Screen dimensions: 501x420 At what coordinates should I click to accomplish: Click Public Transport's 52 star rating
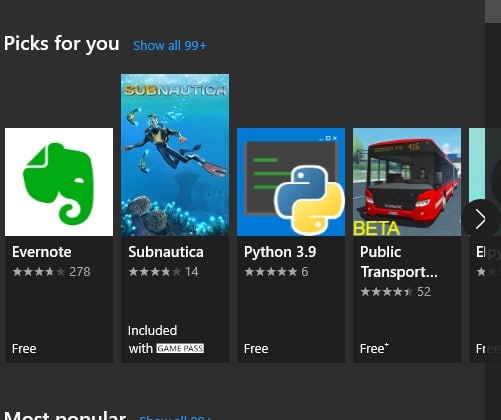(x=396, y=292)
